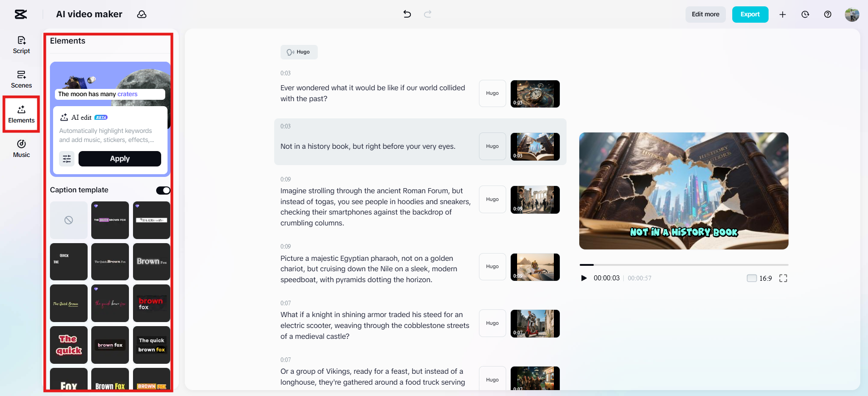Click the 'Not in a history book' script line
This screenshot has width=868, height=396.
tap(368, 147)
